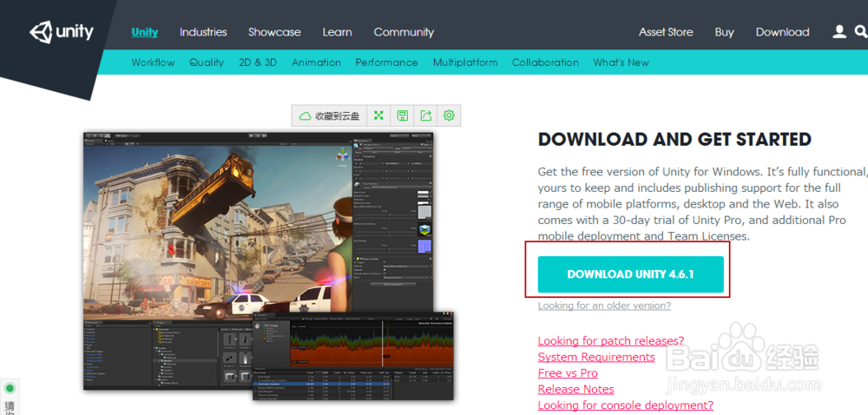Click the Download Unity 4.6.1 button
The width and height of the screenshot is (868, 415).
(630, 274)
